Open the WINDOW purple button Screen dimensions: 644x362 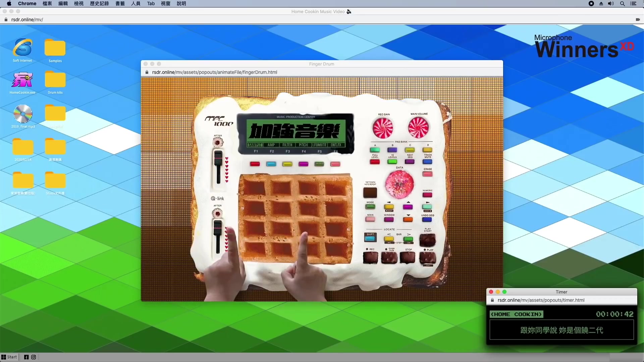pyautogui.click(x=389, y=220)
